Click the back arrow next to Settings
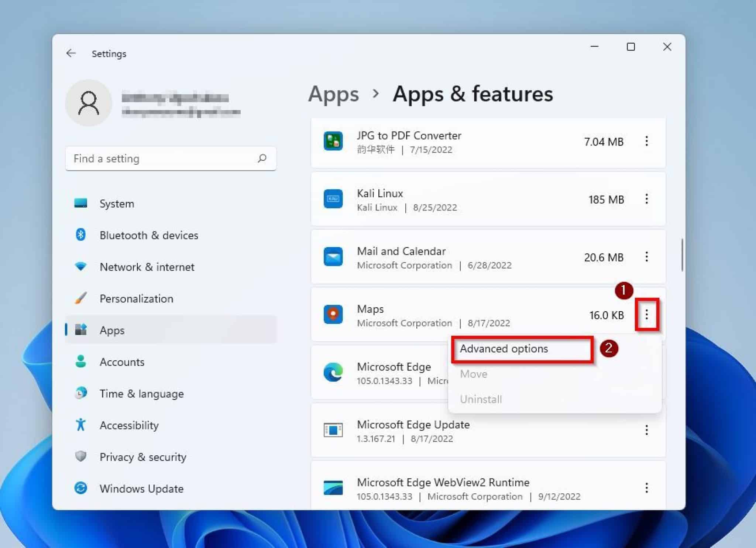Screen dimensions: 756x548 coord(71,53)
